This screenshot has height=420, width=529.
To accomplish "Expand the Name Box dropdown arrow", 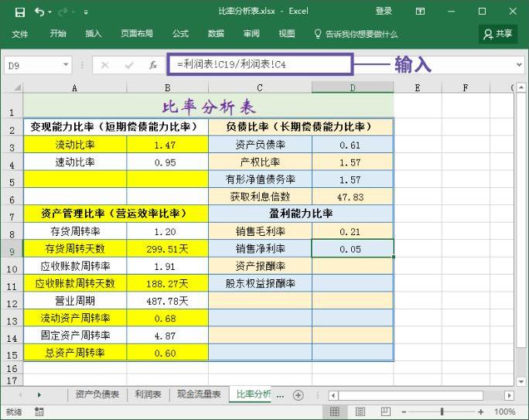I will point(66,65).
